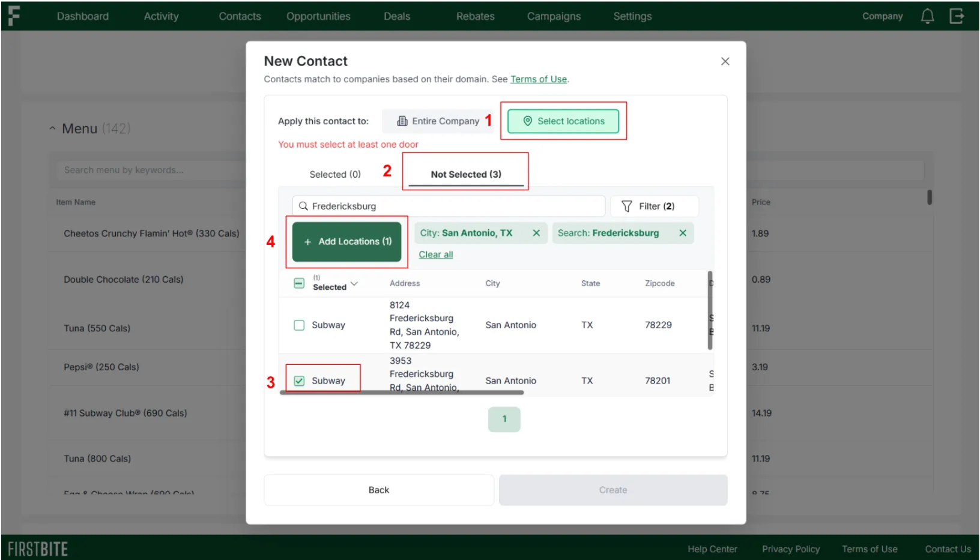Choose Entire Company option
This screenshot has height=560, width=980.
click(x=438, y=121)
